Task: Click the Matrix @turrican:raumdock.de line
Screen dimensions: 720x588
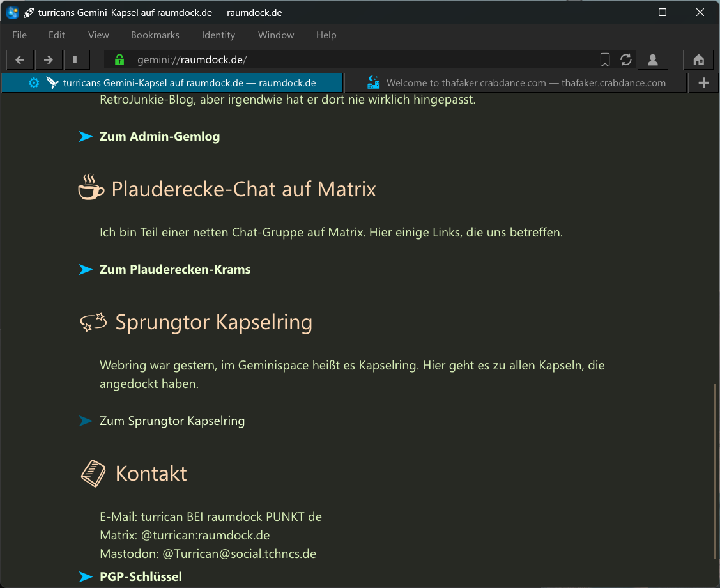Action: tap(185, 535)
